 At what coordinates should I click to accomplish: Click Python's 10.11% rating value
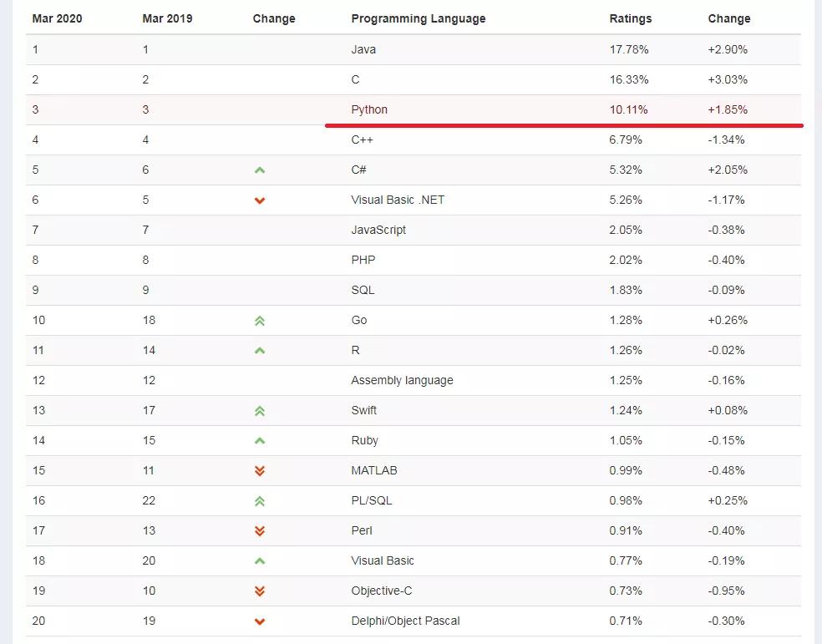628,109
